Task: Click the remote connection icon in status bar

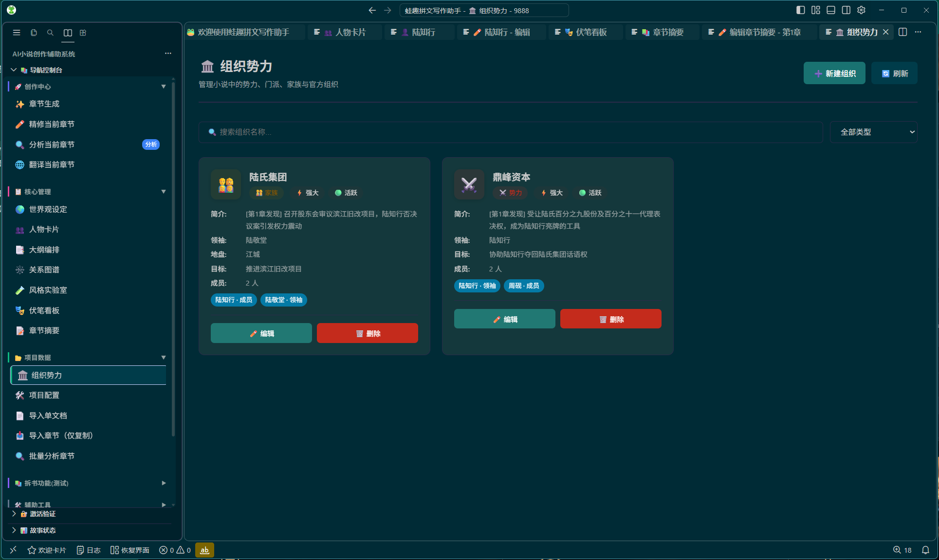Action: 13,550
